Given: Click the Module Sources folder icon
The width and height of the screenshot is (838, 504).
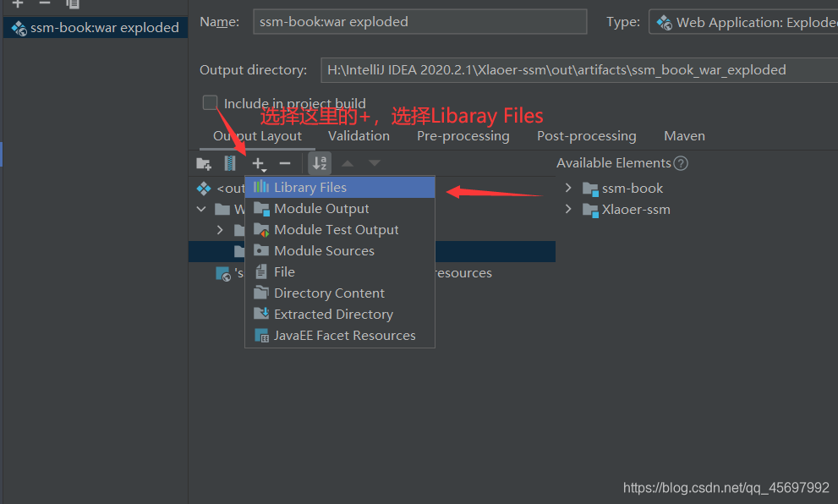Looking at the screenshot, I should pos(261,250).
